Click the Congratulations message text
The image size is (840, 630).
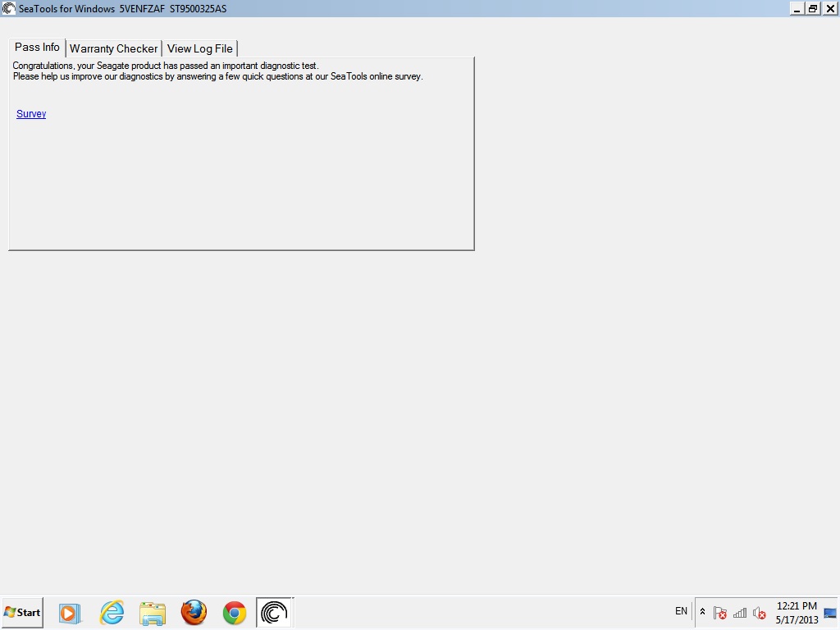click(166, 66)
